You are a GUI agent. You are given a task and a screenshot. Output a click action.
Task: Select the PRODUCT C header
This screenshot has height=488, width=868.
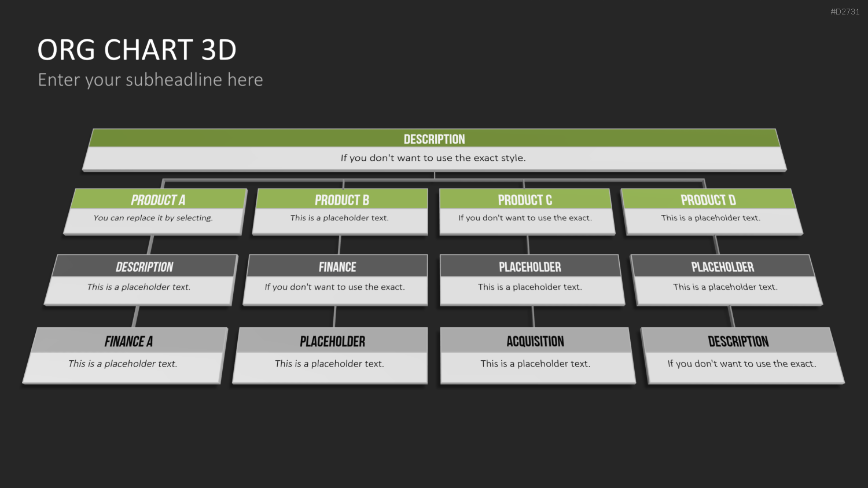pos(525,200)
